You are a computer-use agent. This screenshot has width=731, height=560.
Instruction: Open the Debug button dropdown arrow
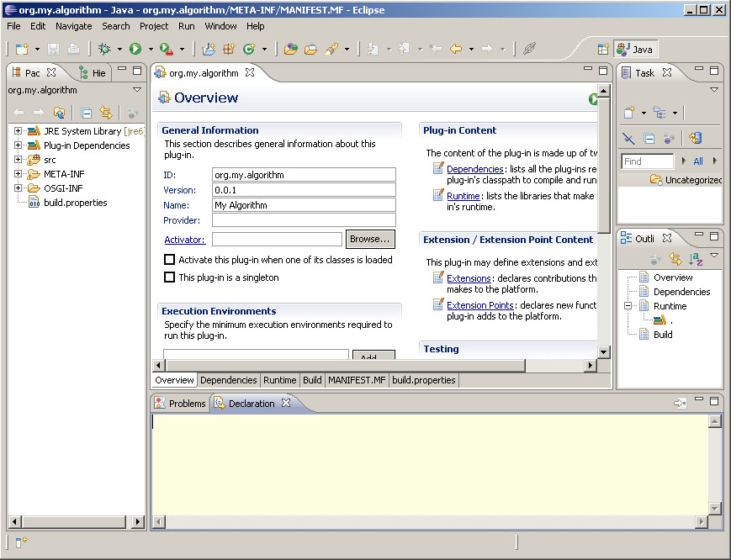[x=119, y=49]
